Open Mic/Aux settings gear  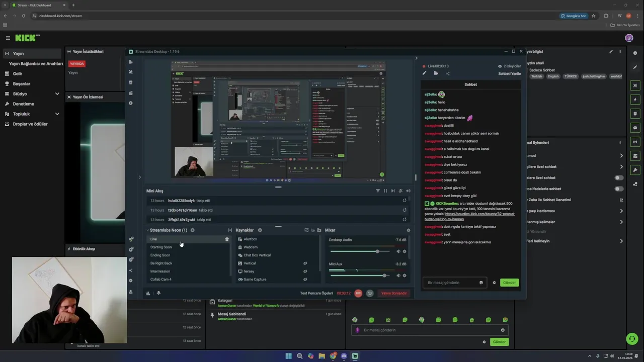point(405,276)
